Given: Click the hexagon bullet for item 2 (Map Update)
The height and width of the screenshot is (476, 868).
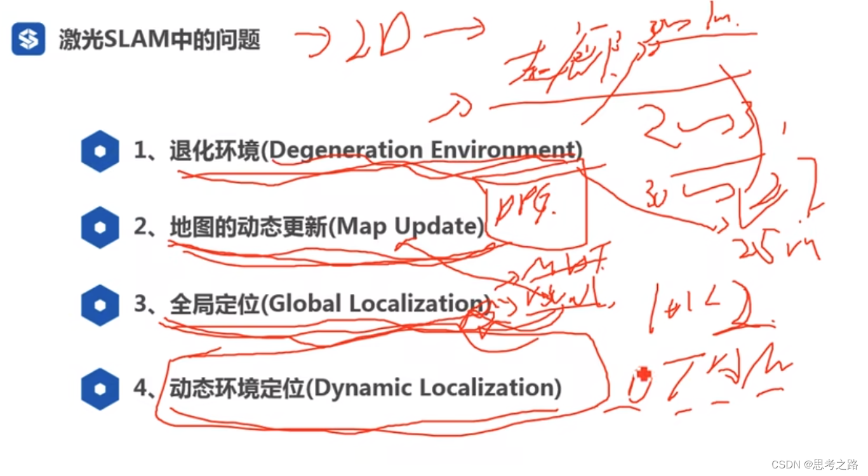Looking at the screenshot, I should click(100, 227).
